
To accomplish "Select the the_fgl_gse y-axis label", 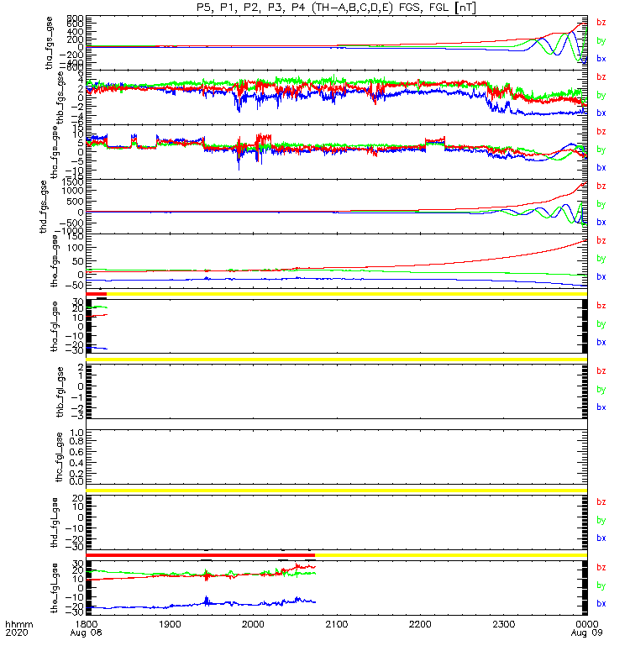I will point(55,588).
